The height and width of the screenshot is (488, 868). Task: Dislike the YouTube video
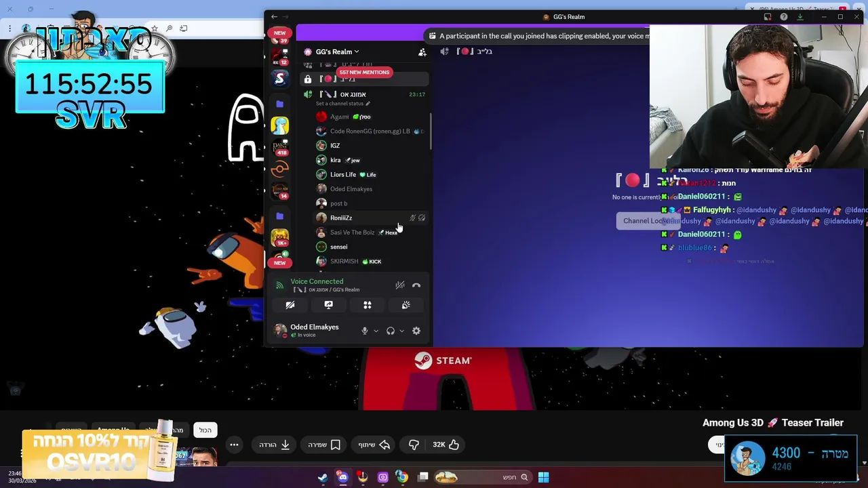[x=414, y=445]
